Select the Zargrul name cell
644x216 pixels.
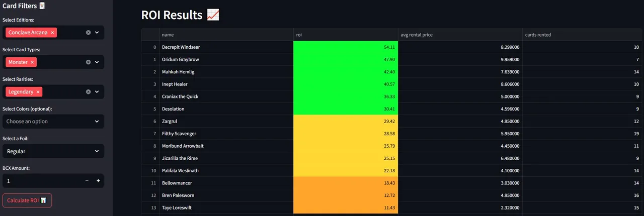tap(226, 121)
